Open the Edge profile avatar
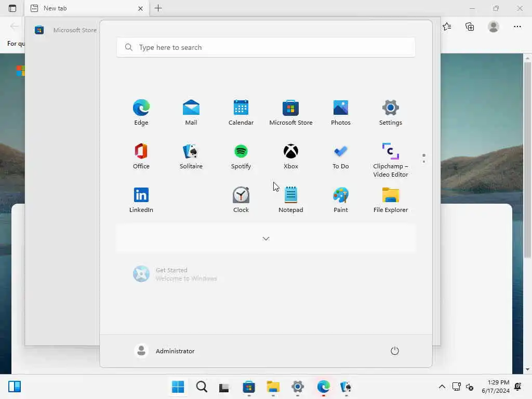 [494, 26]
